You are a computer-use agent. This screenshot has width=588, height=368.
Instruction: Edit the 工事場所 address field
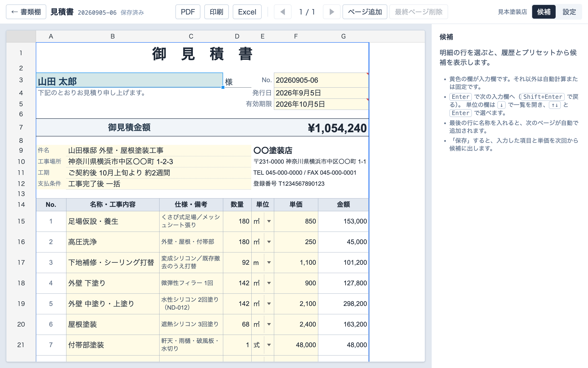pos(159,162)
